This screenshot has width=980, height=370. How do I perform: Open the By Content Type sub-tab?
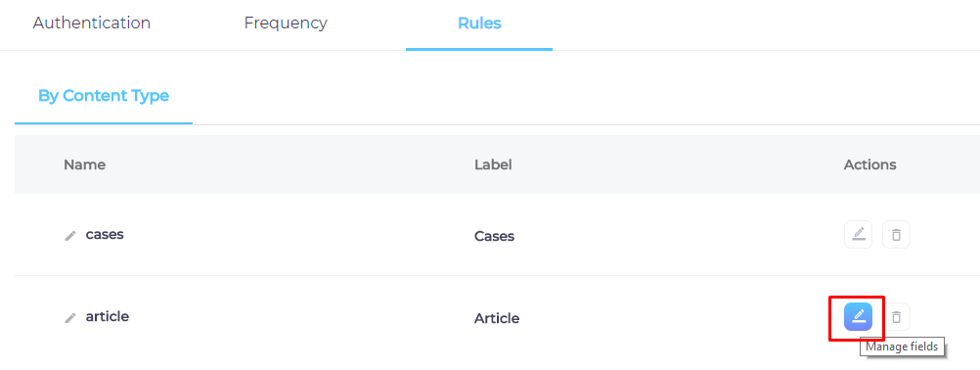[x=104, y=96]
